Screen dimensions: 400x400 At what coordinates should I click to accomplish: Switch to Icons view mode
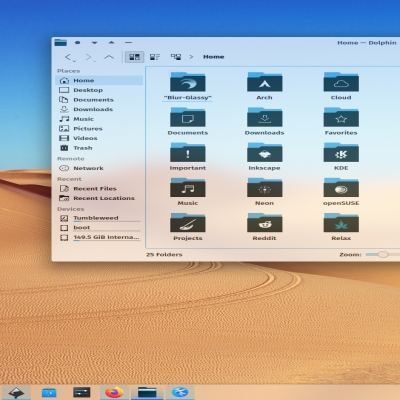click(134, 57)
